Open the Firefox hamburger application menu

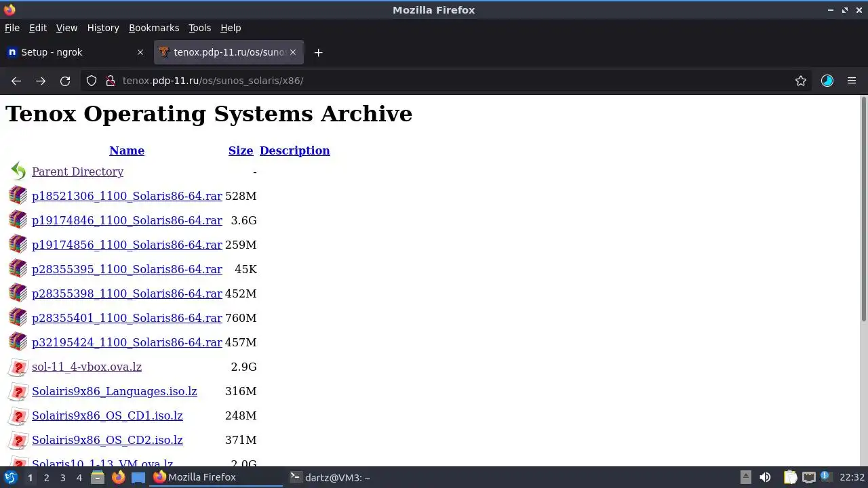click(x=852, y=81)
